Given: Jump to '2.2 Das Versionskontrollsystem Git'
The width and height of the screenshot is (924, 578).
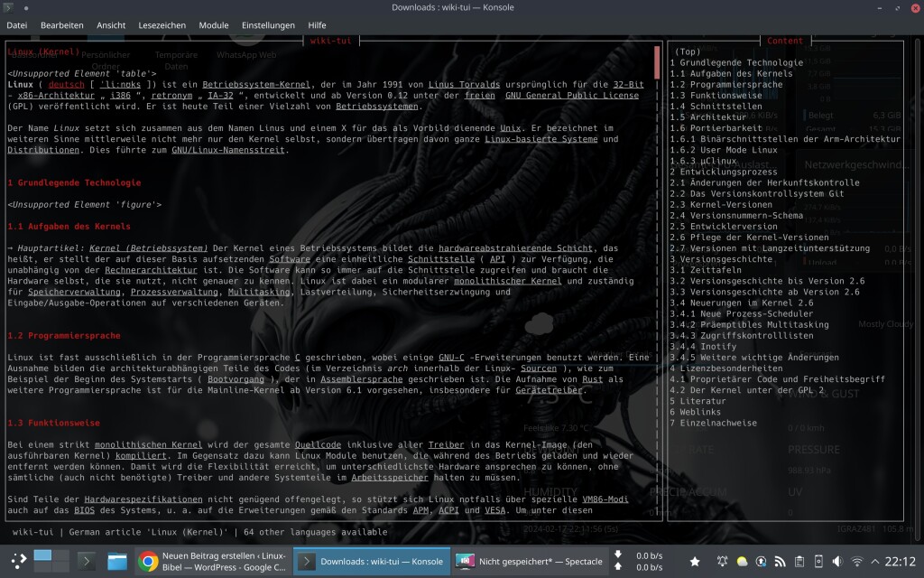Looking at the screenshot, I should [757, 193].
